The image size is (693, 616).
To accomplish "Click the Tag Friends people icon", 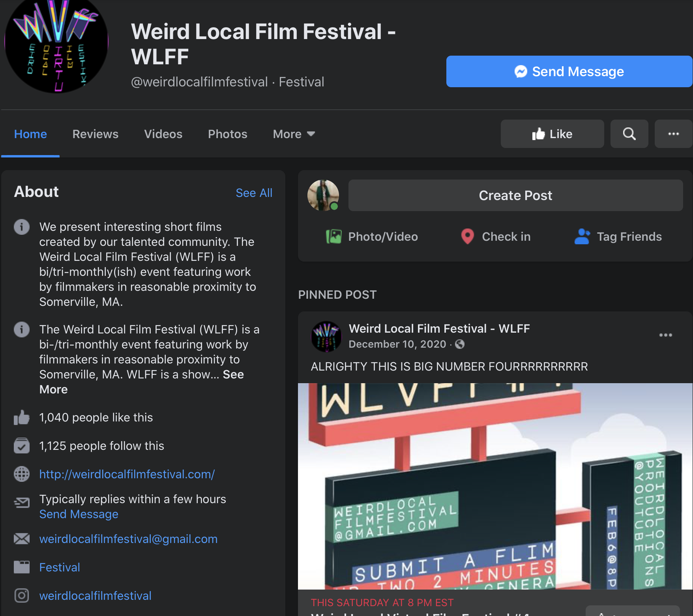I will [582, 236].
